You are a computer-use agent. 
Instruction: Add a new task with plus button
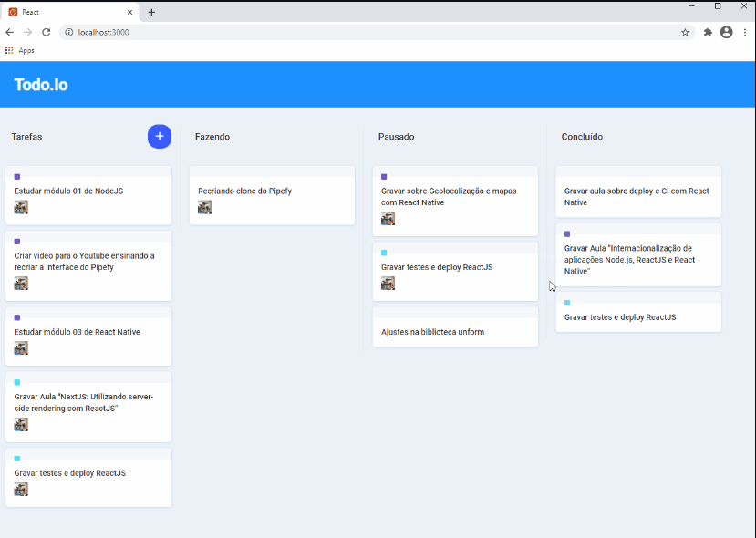point(160,137)
